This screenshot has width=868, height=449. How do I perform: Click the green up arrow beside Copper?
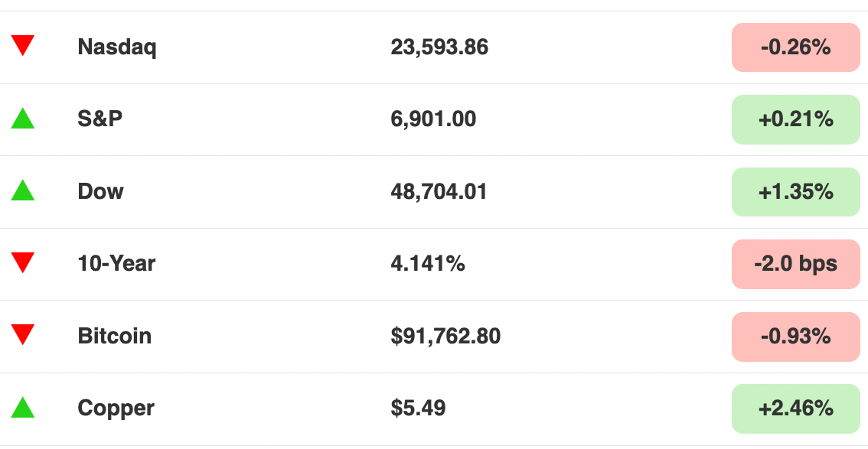pyautogui.click(x=23, y=408)
